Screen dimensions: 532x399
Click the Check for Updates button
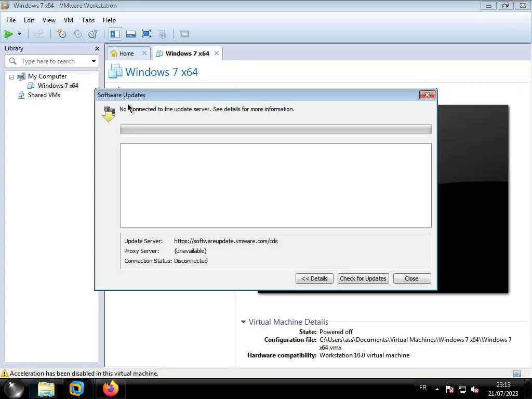point(363,278)
